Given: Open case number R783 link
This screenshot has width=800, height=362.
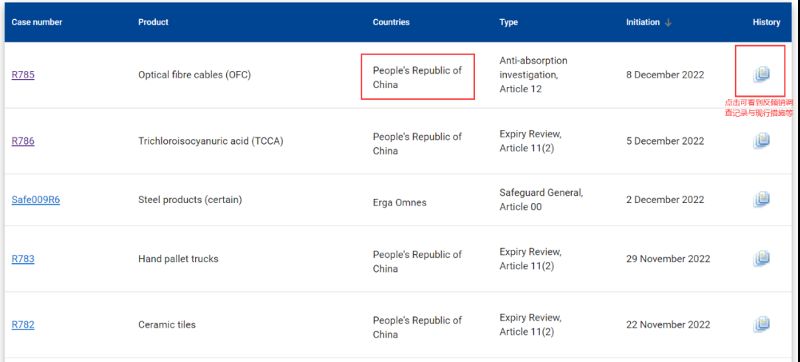Looking at the screenshot, I should tap(23, 259).
